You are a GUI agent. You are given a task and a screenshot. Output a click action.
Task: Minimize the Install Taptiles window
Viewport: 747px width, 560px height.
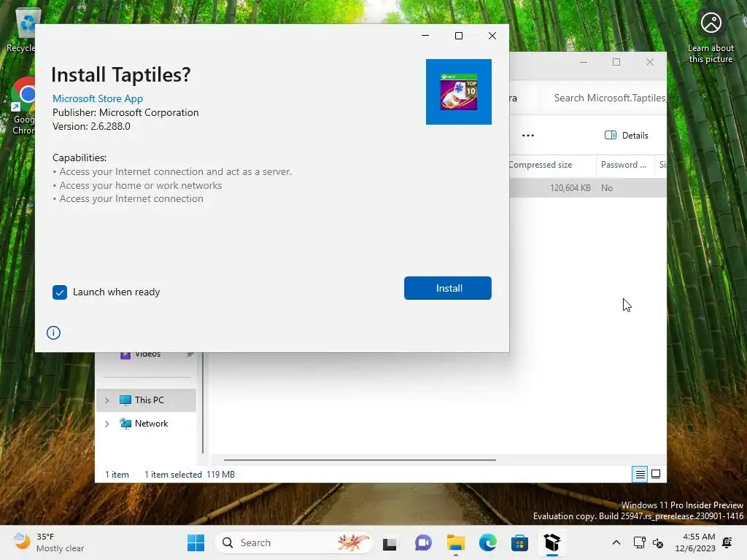(425, 36)
